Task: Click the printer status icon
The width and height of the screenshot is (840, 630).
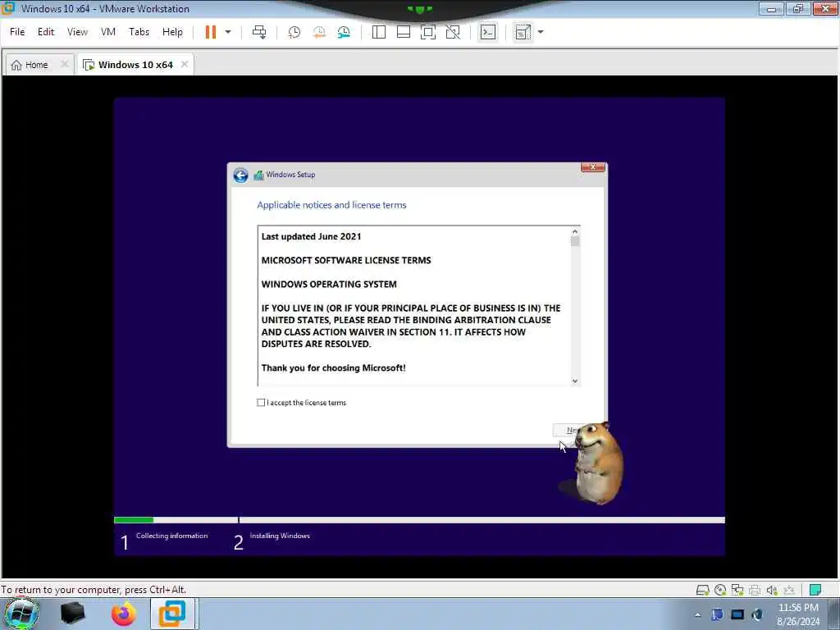Action: 755,590
